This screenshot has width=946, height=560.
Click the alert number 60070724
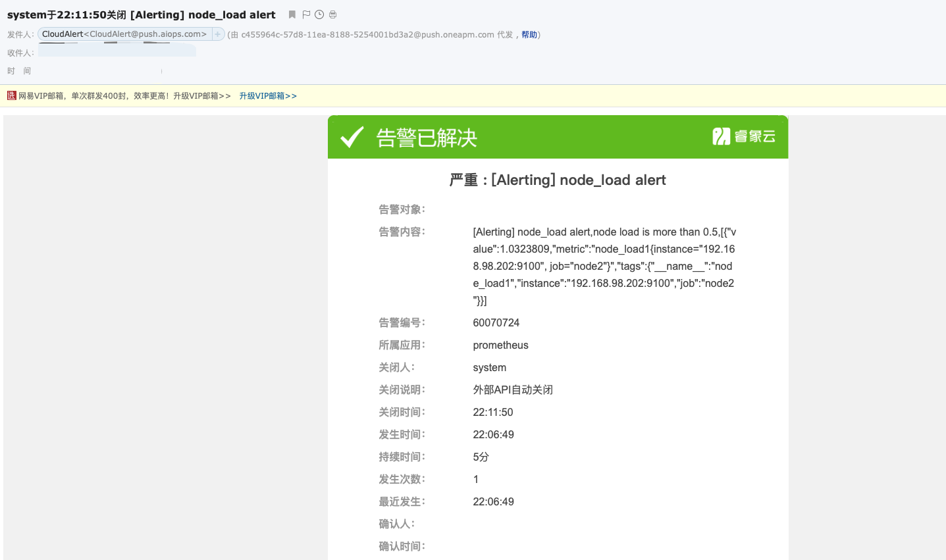pyautogui.click(x=496, y=322)
